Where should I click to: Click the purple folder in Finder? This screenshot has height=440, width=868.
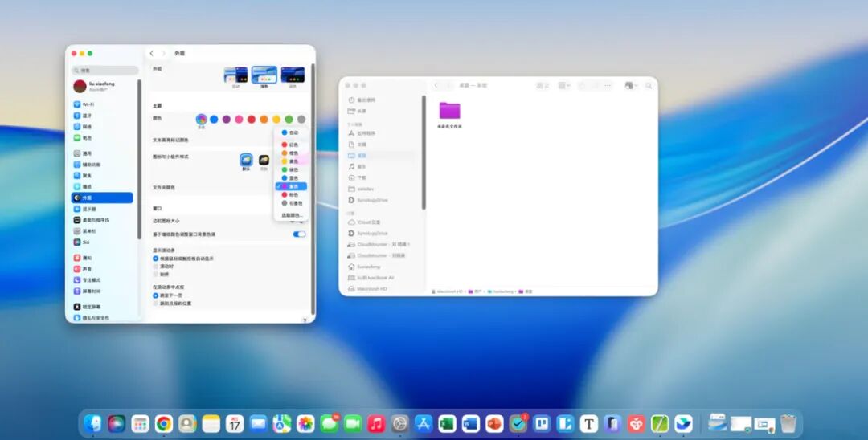(449, 111)
